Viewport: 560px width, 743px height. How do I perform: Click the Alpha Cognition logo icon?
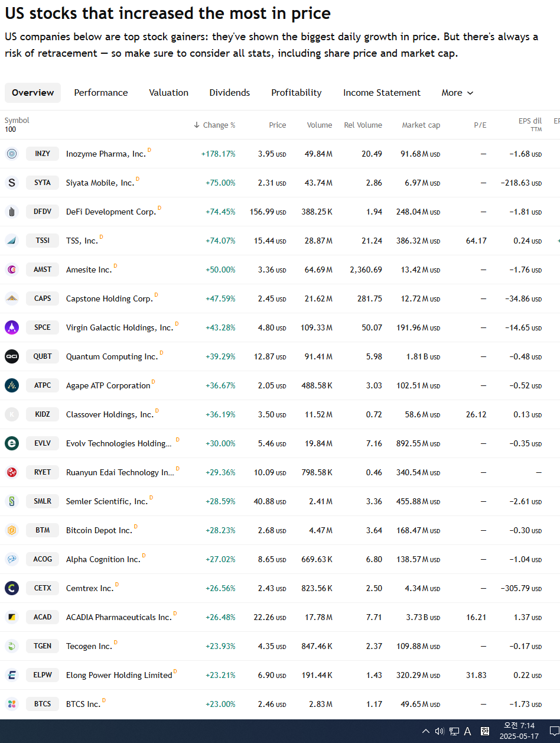point(12,559)
